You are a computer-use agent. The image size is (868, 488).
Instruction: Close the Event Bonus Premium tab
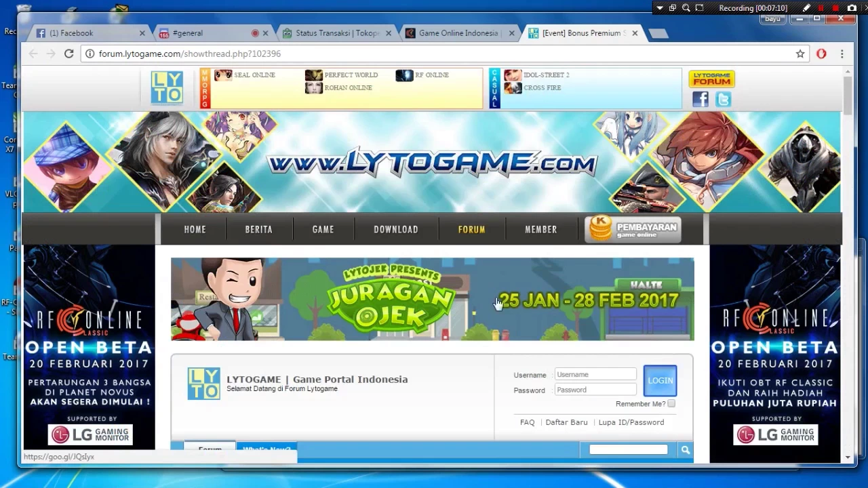click(x=635, y=33)
